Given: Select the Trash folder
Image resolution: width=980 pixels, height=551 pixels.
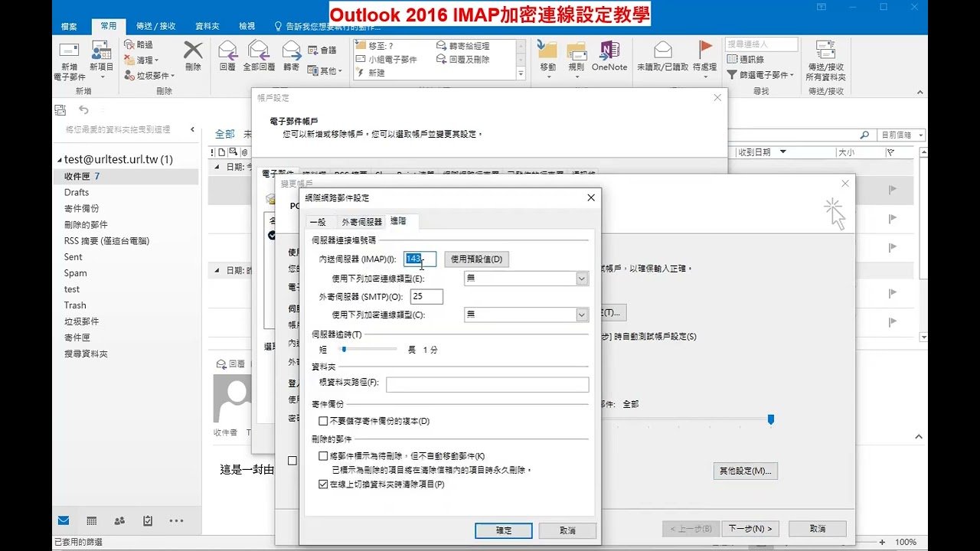Looking at the screenshot, I should point(75,305).
